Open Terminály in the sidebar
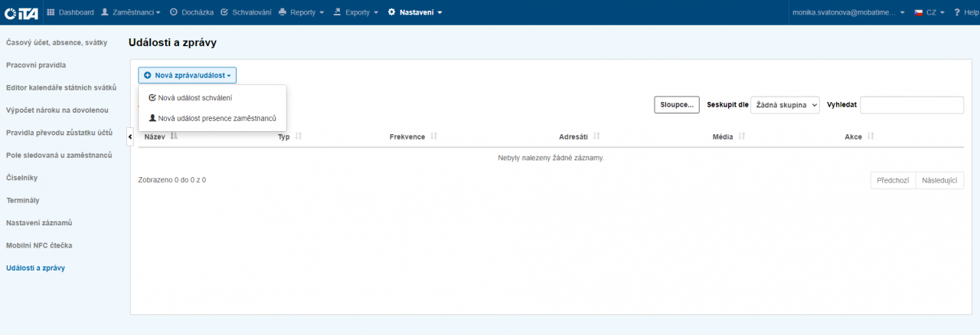The image size is (980, 335). pos(22,200)
